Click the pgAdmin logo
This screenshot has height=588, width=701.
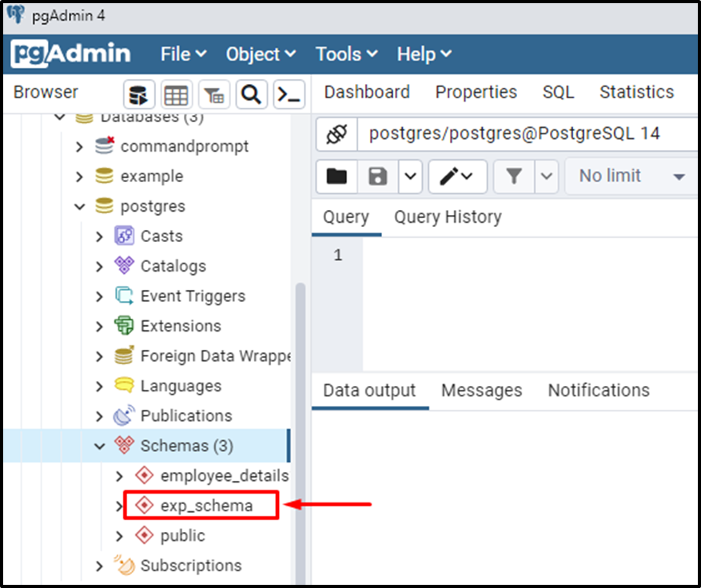coord(70,54)
